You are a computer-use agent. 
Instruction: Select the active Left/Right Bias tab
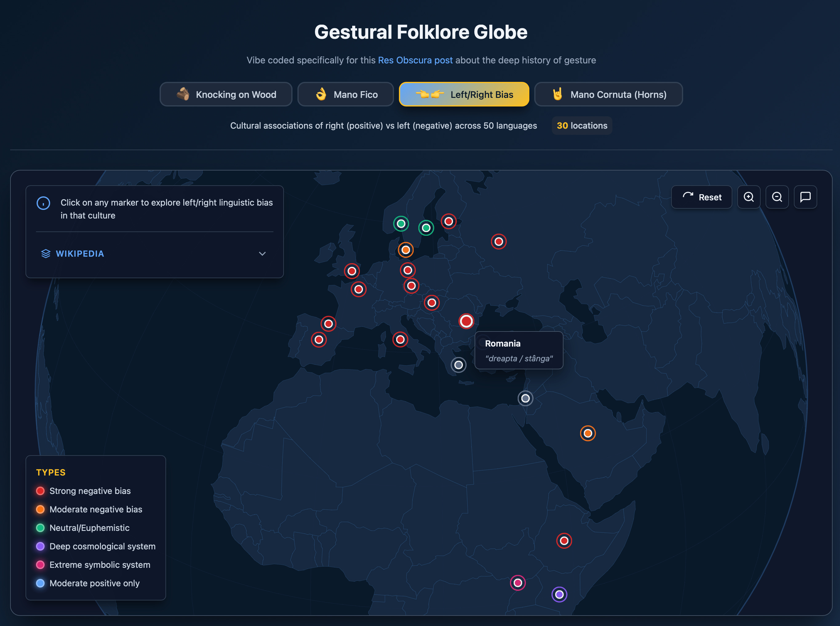coord(464,94)
